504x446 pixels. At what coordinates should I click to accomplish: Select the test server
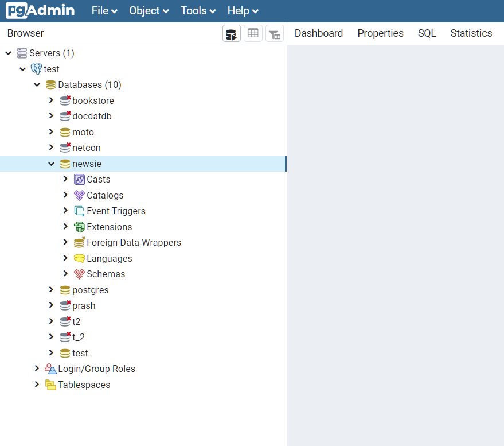pos(52,69)
